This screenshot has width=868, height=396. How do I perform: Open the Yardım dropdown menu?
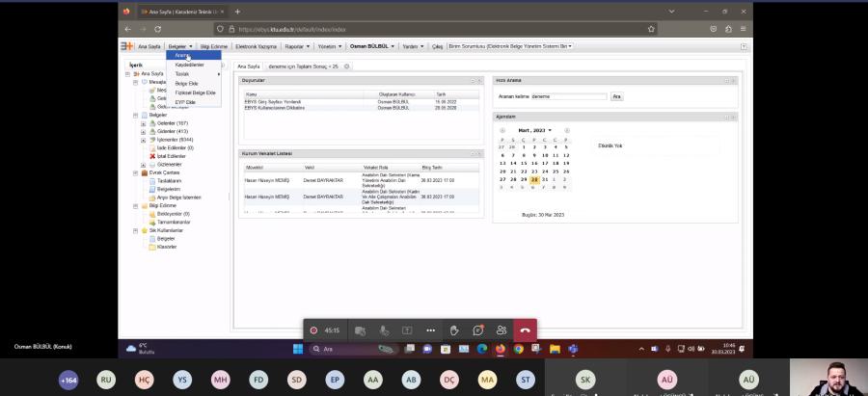[413, 46]
